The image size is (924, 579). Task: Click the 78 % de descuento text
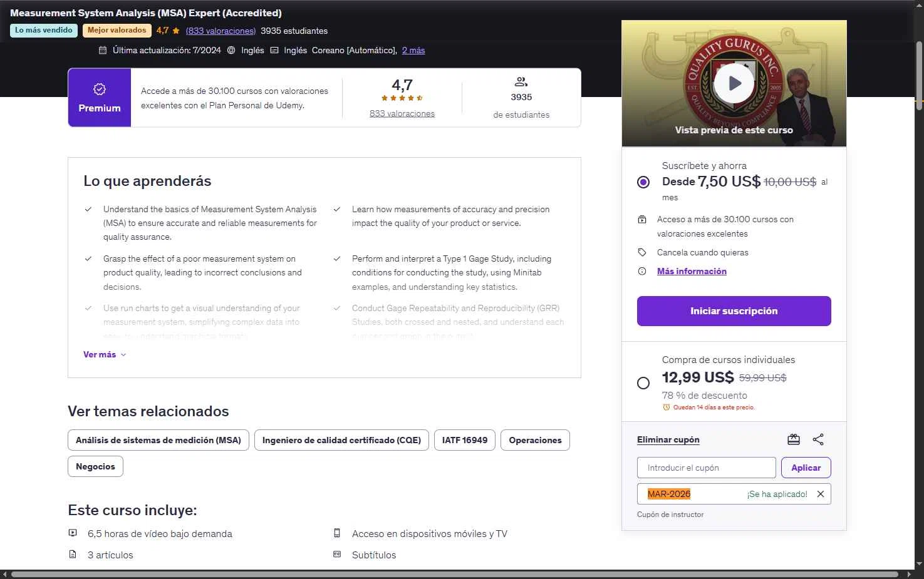705,396
